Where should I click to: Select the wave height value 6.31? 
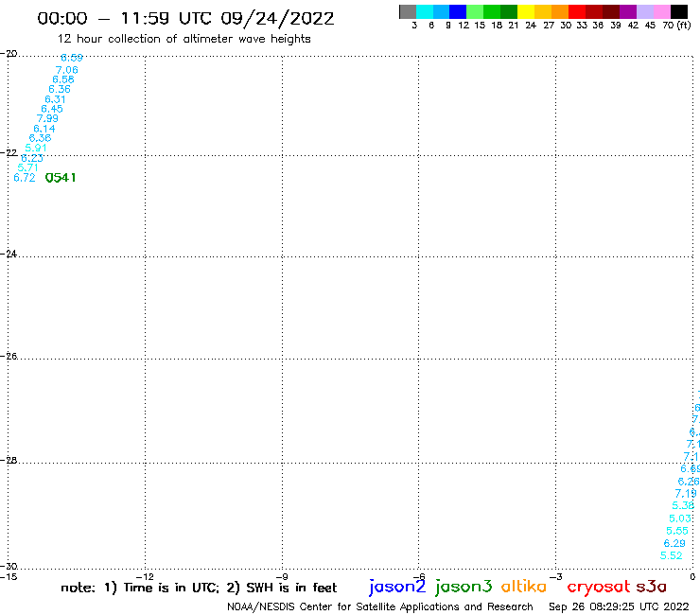coord(56,99)
